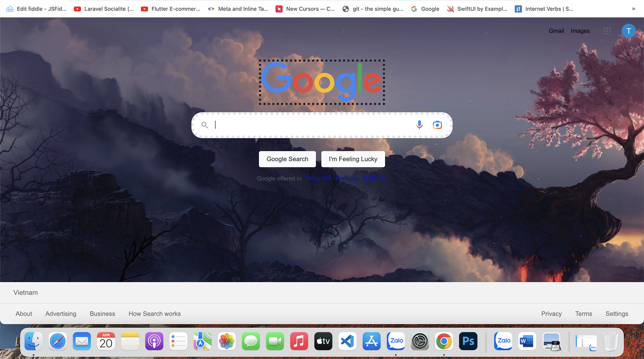Open the Google apps launcher grid
Viewport: 644px width, 359px height.
(x=607, y=31)
